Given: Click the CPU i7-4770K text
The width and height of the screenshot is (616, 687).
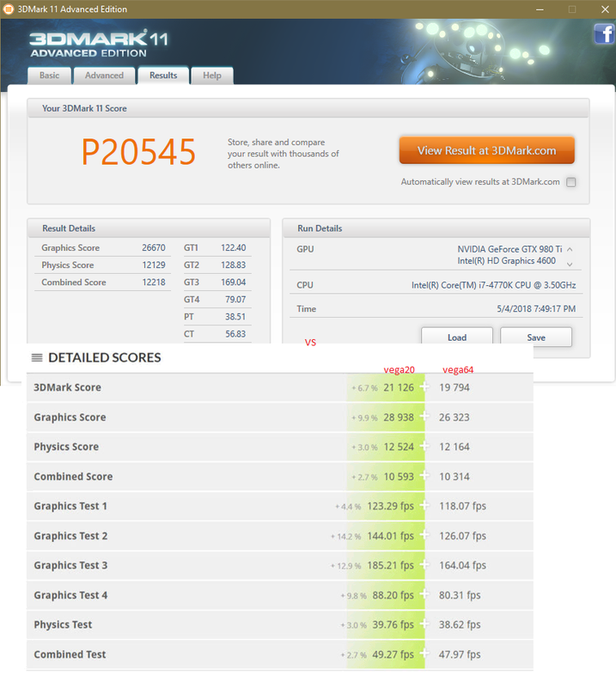Looking at the screenshot, I should [x=493, y=285].
